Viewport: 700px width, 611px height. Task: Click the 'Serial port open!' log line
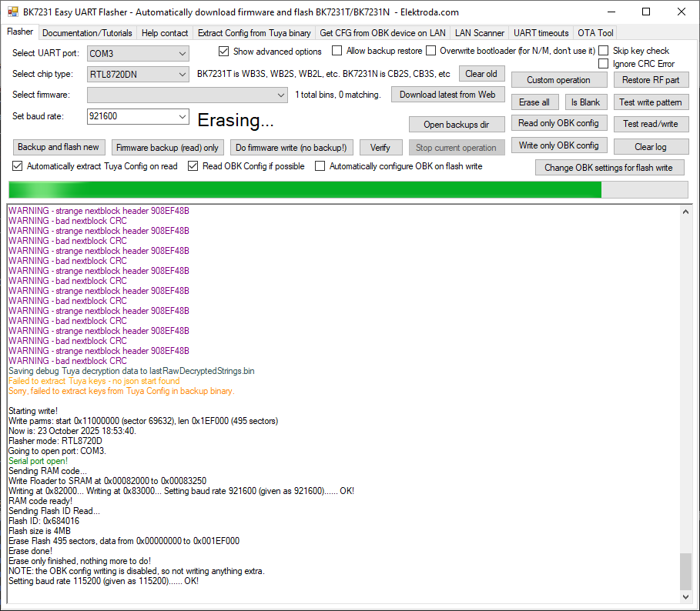(38, 461)
